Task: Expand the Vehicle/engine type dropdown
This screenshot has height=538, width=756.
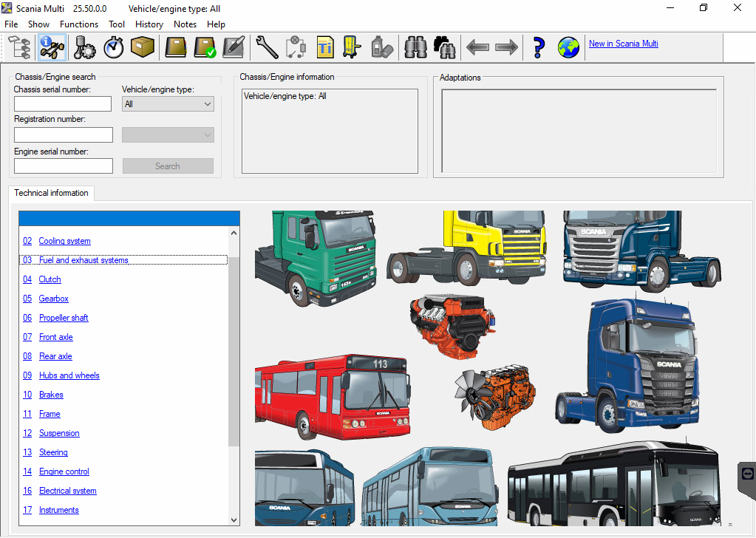Action: [x=168, y=104]
